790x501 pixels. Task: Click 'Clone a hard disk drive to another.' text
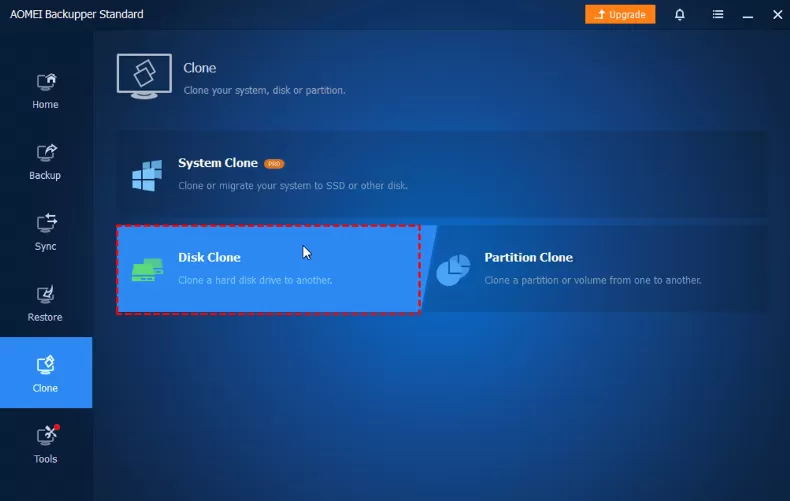(255, 280)
